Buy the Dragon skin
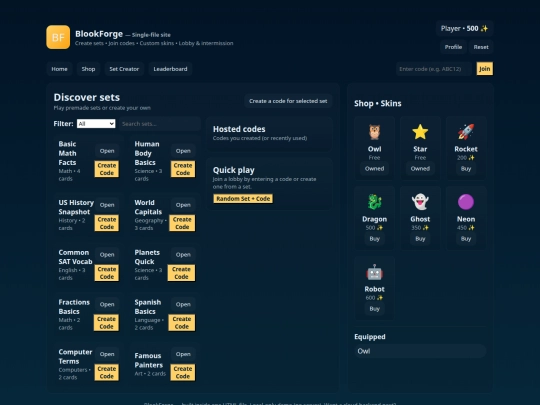 click(x=374, y=238)
